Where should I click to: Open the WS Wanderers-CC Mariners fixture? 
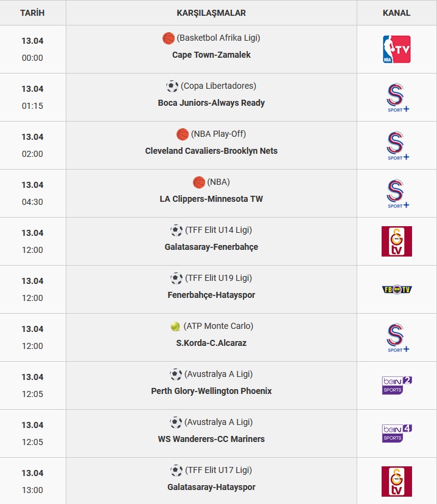[x=211, y=439]
